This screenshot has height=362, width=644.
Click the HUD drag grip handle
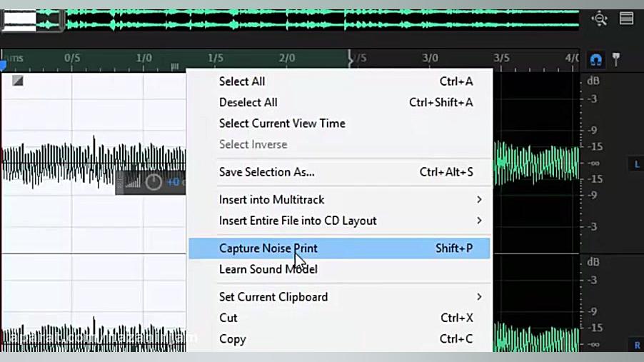[x=119, y=182]
